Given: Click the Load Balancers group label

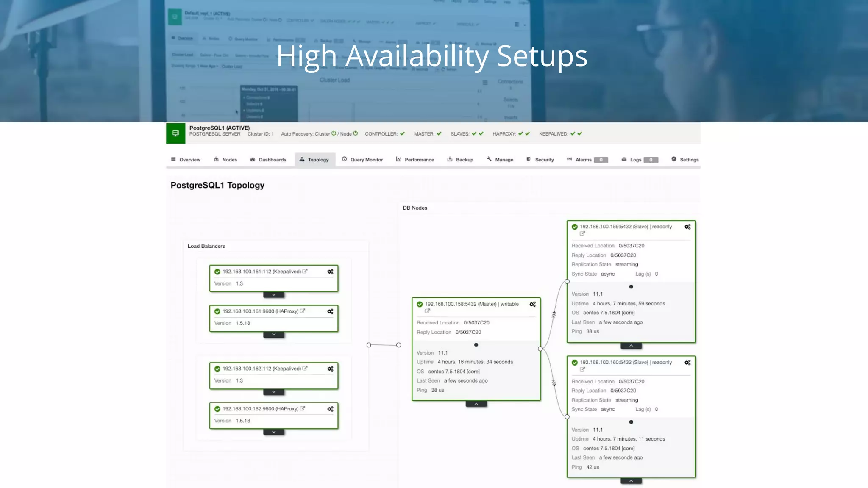Looking at the screenshot, I should tap(206, 246).
